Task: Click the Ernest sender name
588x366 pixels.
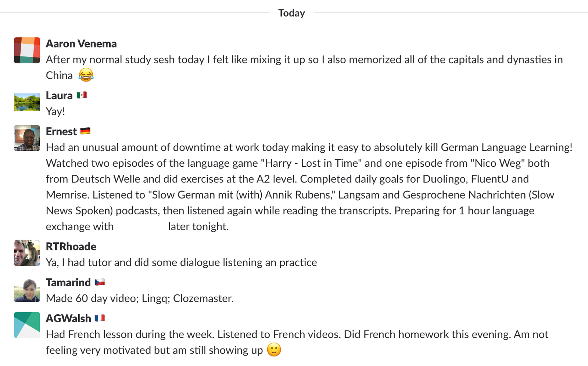Action: point(61,131)
